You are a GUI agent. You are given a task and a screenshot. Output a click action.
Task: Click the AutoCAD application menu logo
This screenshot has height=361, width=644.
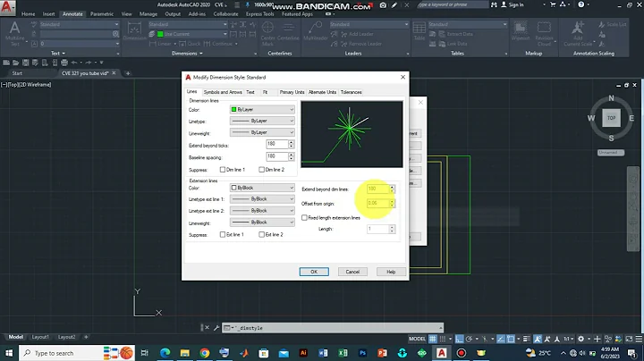pos(8,7)
